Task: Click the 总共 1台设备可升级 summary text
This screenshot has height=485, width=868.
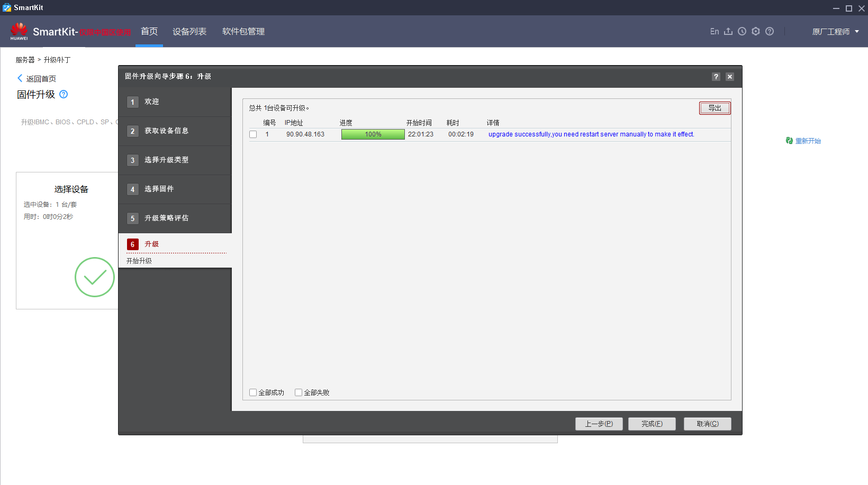Action: pyautogui.click(x=279, y=108)
